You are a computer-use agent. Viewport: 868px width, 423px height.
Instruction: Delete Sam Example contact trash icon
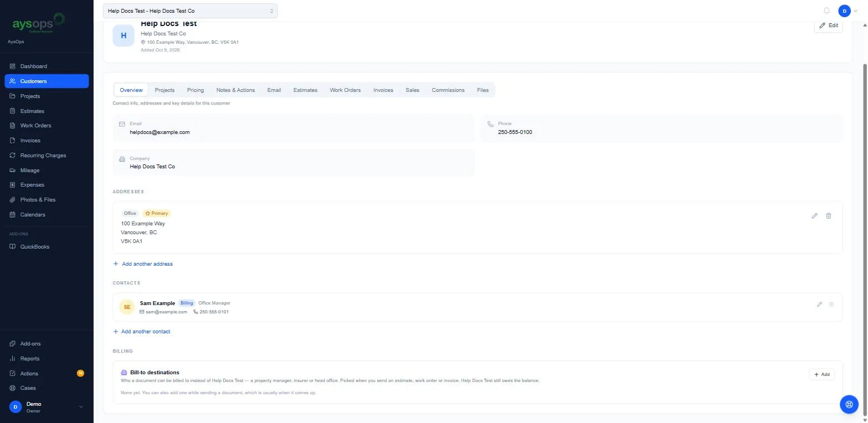831,305
